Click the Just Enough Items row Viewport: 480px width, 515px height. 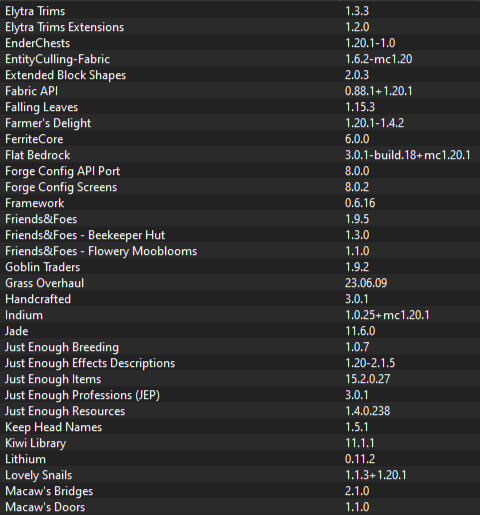coord(240,379)
